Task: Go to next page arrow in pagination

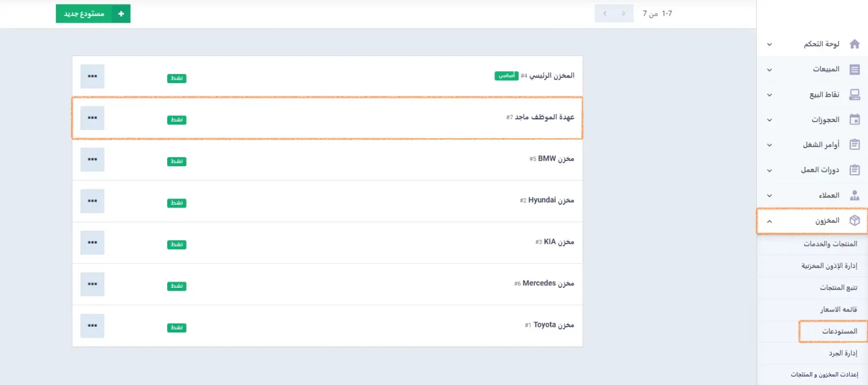Action: point(605,13)
